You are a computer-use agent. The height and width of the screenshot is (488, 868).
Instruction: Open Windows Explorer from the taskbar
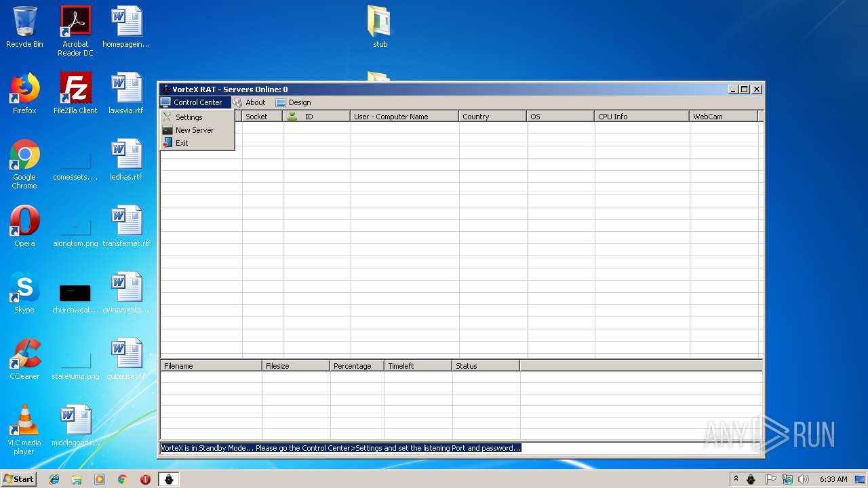(77, 479)
